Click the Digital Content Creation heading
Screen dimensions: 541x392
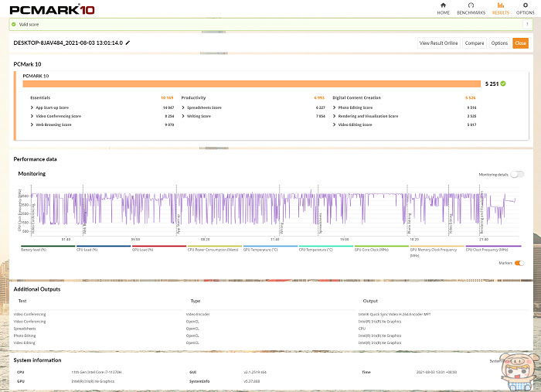[357, 97]
